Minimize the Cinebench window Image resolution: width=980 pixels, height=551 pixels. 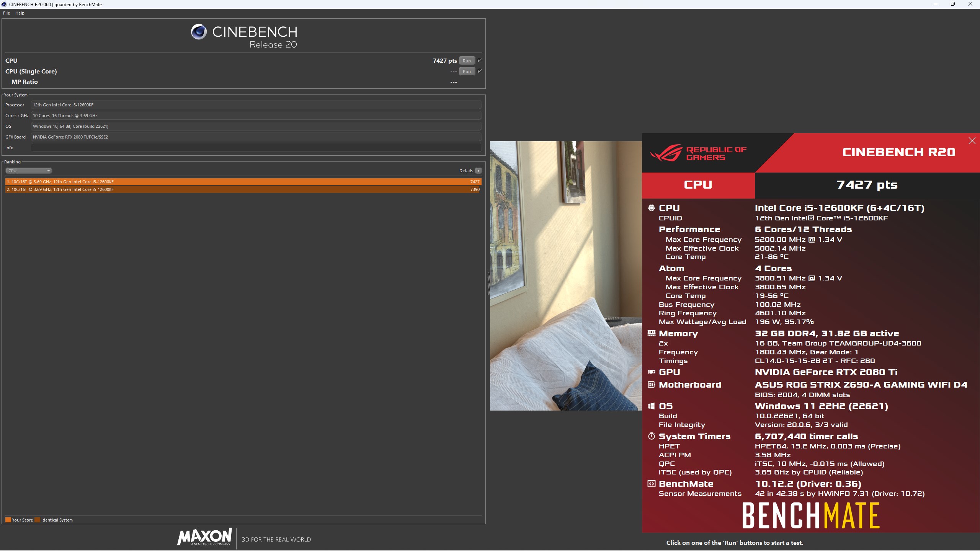[935, 4]
